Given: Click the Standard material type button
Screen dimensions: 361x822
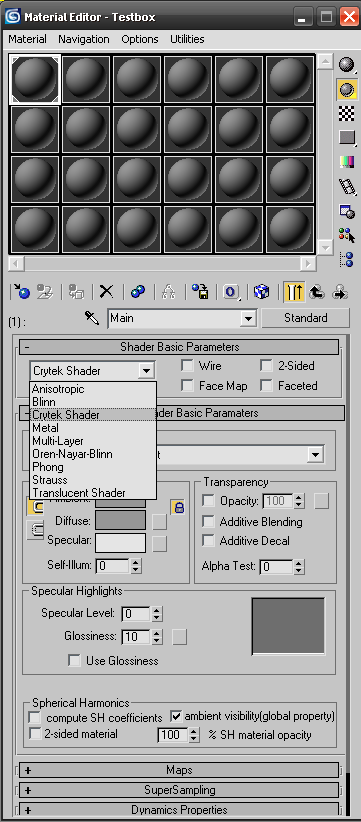Looking at the screenshot, I should point(305,318).
